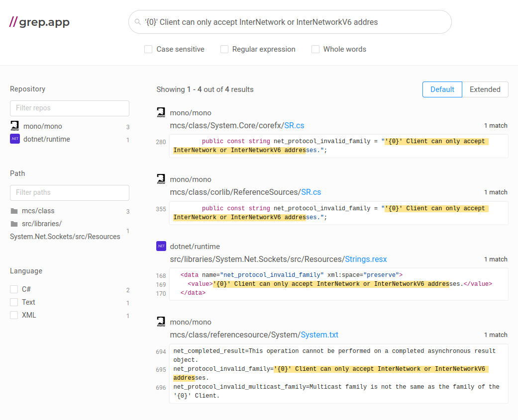
Task: Click the first result's mono/mono repo name
Action: 191,113
